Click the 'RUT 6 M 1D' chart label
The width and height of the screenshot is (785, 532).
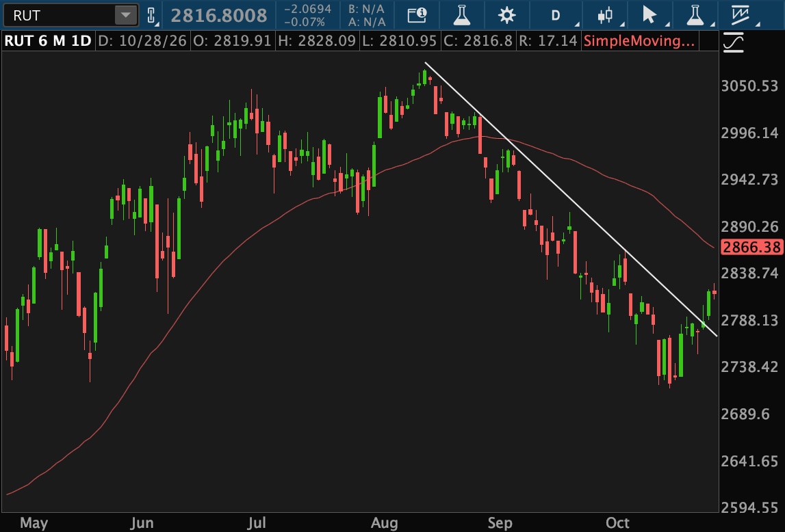pos(47,40)
